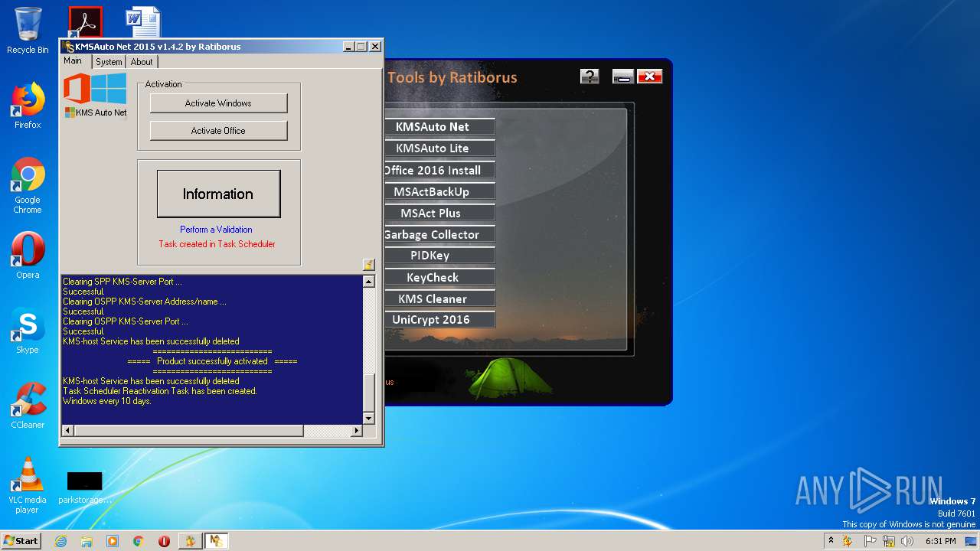Click the Perform a Validation link
980x551 pixels.
[x=216, y=230]
